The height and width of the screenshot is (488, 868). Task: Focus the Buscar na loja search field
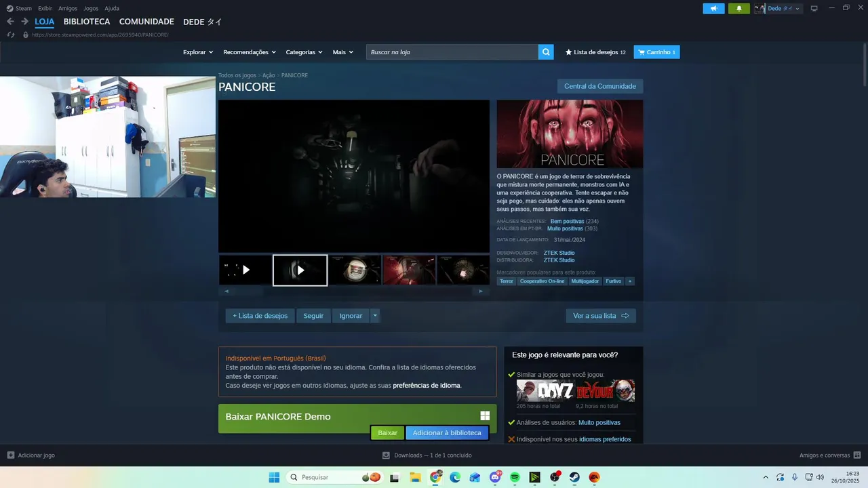[452, 52]
